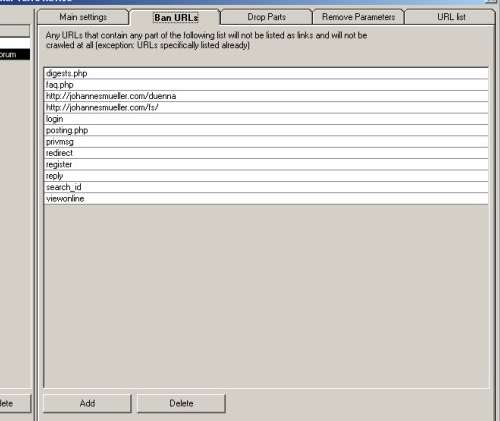Select the Drop Parts tab
Screen dimensions: 500x421
coord(266,17)
